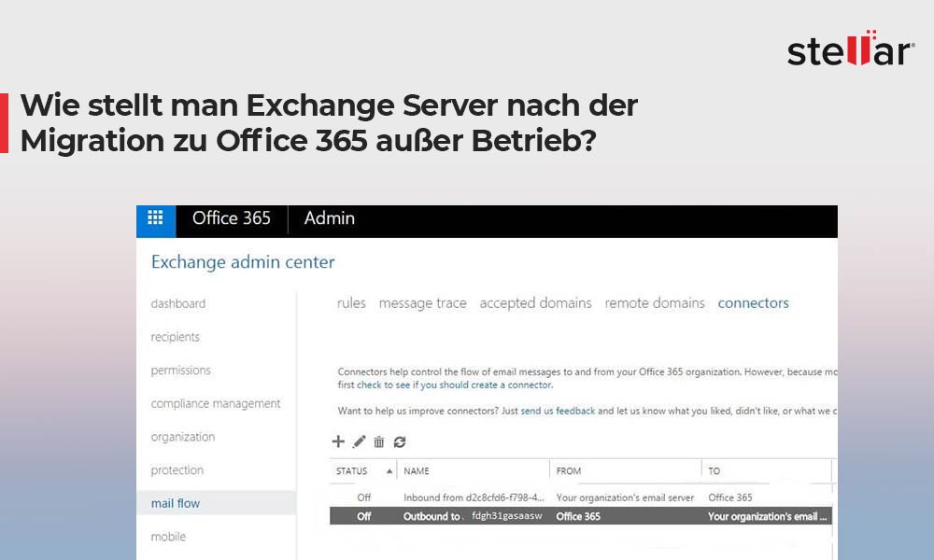The width and height of the screenshot is (934, 560).
Task: Sort by the NAME column header
Action: [x=417, y=470]
